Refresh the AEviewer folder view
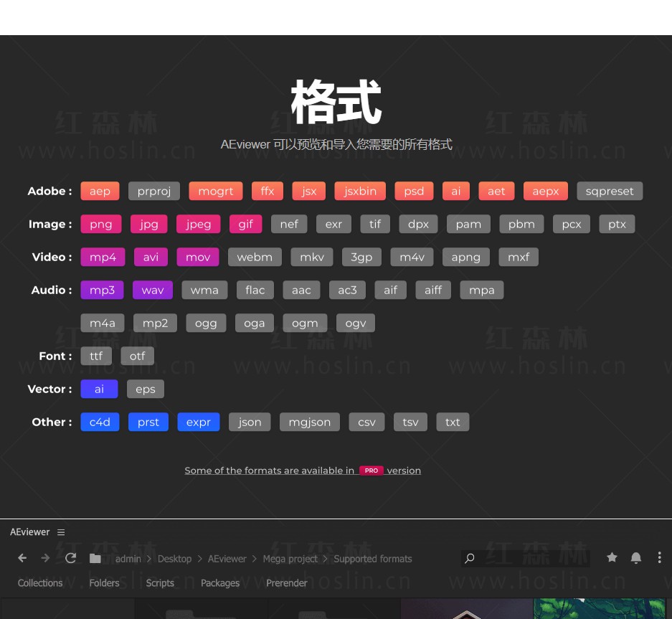The height and width of the screenshot is (619, 672). (71, 558)
